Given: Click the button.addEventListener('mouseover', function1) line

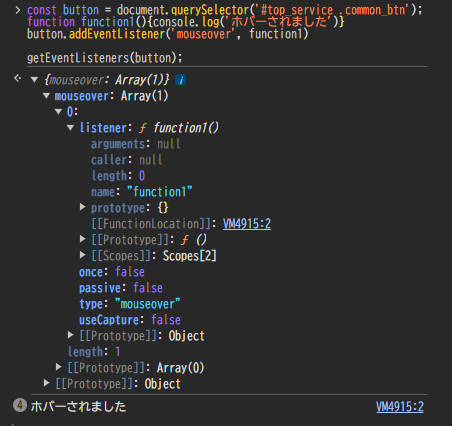Looking at the screenshot, I should [x=167, y=34].
